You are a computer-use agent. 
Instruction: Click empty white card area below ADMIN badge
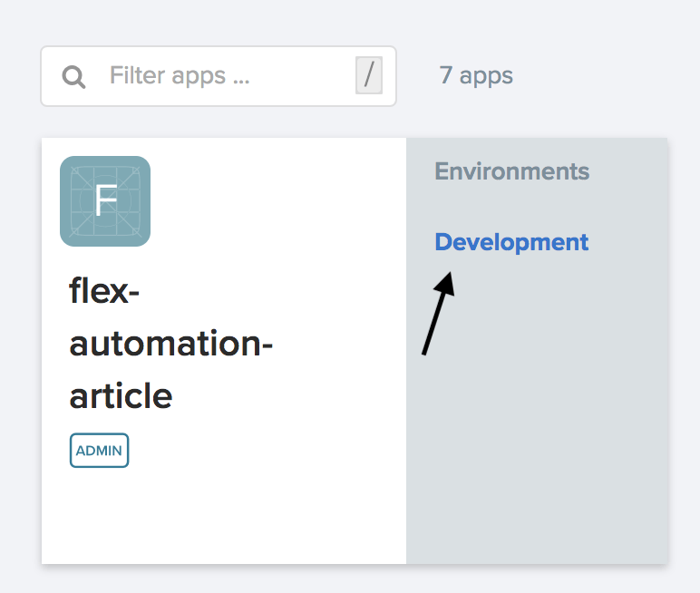[218, 517]
